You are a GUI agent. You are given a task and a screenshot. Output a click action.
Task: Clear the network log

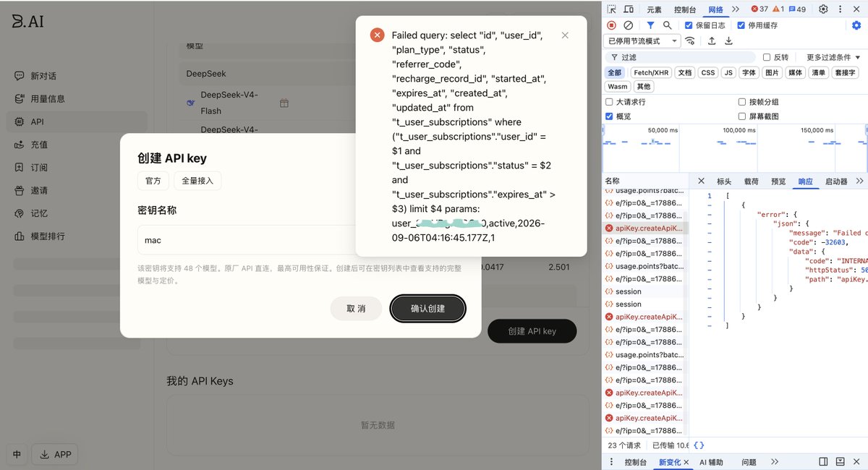(x=629, y=25)
